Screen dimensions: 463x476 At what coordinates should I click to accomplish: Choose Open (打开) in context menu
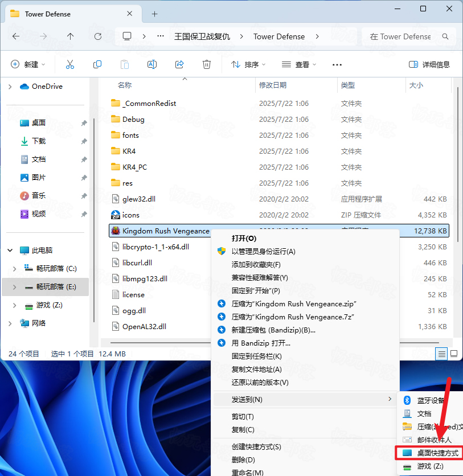pyautogui.click(x=305, y=239)
